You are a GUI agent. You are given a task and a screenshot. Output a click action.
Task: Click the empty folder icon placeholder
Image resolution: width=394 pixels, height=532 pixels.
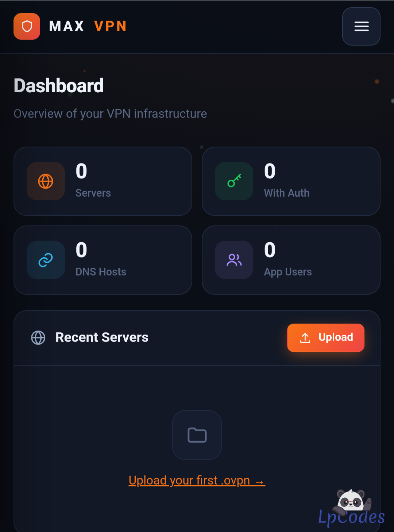pos(197,435)
